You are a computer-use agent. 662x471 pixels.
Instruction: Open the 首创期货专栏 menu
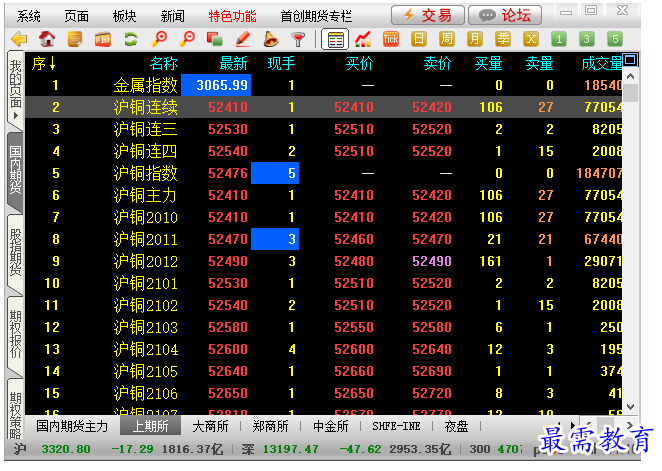pos(316,16)
